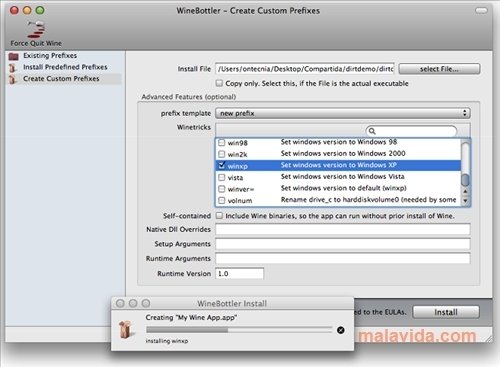Click 'Rename drive_c to harddiskvolume0' row text
The width and height of the screenshot is (500, 367).
coord(369,200)
